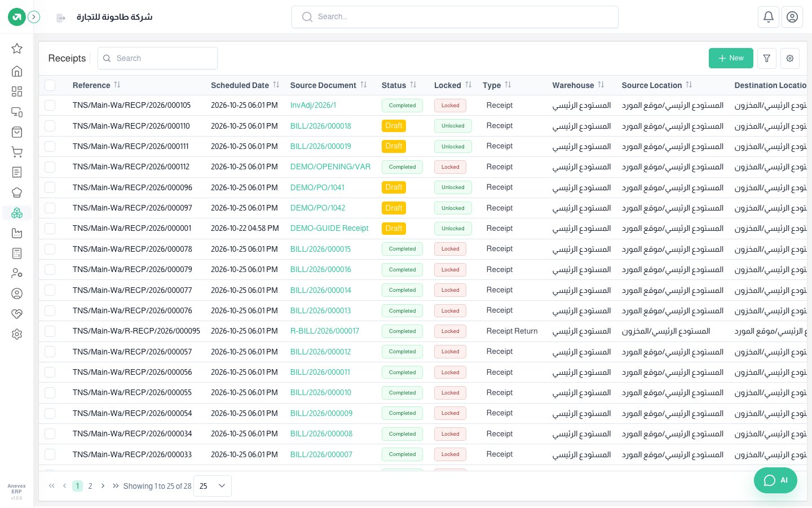Sort by the Status column
This screenshot has height=508, width=812.
point(413,85)
